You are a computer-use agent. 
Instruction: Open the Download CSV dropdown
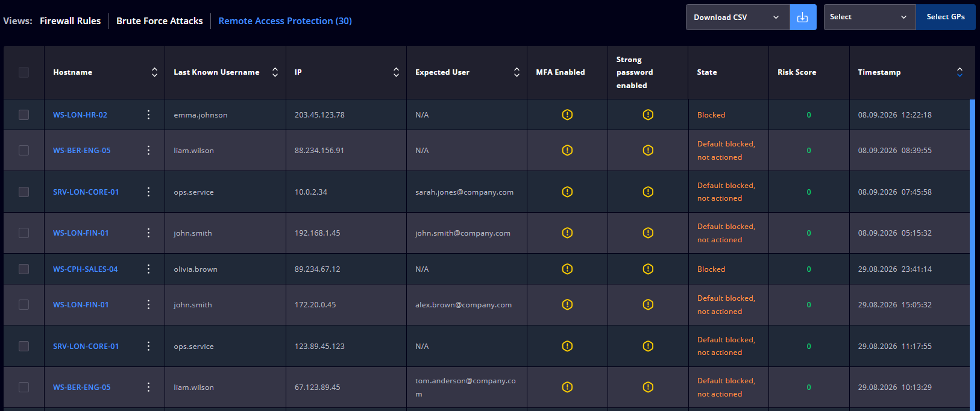pyautogui.click(x=738, y=17)
